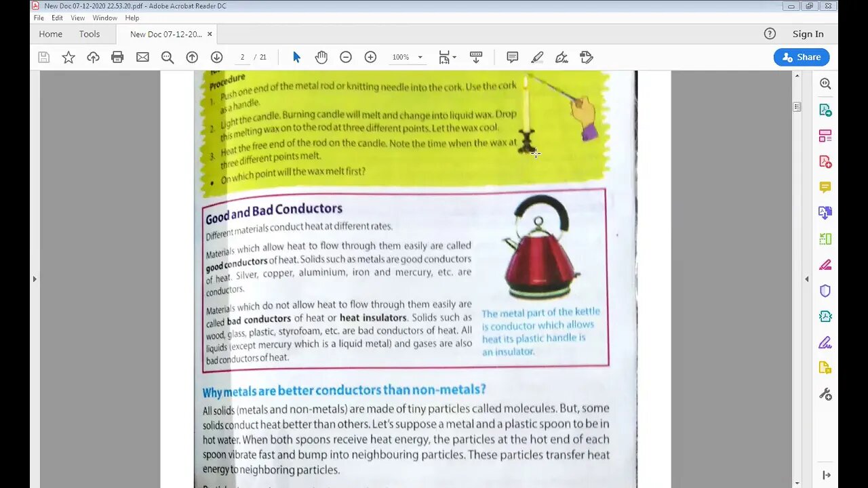Open Combine Files tool in right panel
Image resolution: width=868 pixels, height=488 pixels.
click(x=825, y=213)
